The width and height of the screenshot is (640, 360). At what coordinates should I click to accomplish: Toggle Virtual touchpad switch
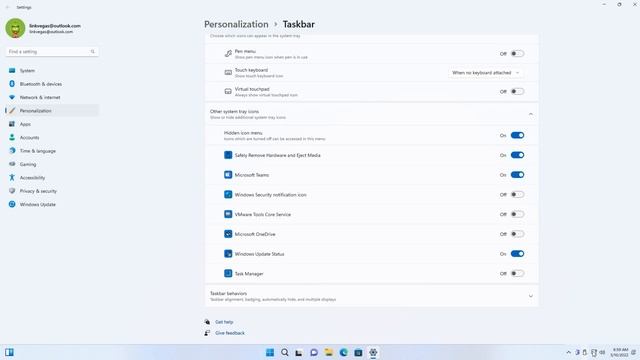click(517, 91)
